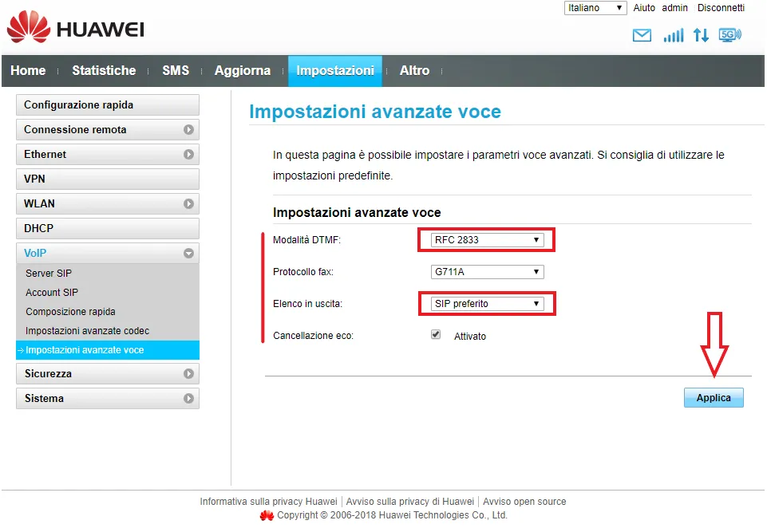Open Account SIP settings

click(x=52, y=293)
